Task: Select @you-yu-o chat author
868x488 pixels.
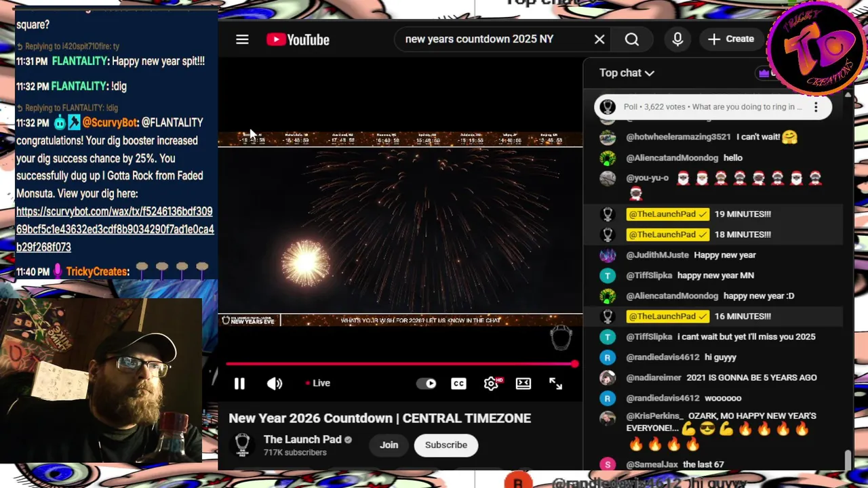Action: pyautogui.click(x=648, y=178)
